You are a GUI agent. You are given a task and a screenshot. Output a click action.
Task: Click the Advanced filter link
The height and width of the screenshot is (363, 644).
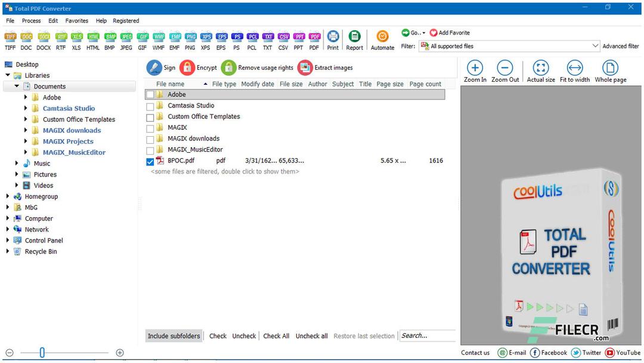pyautogui.click(x=619, y=46)
